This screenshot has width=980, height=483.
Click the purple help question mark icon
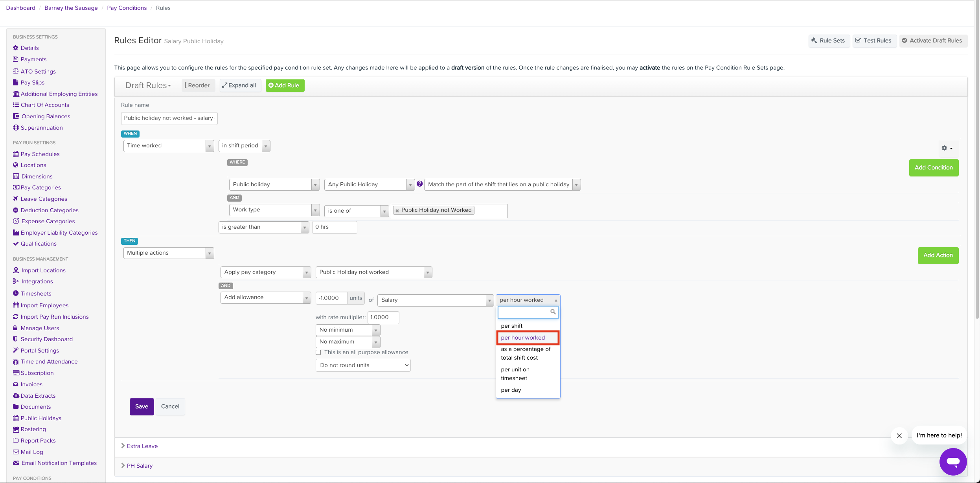point(419,184)
